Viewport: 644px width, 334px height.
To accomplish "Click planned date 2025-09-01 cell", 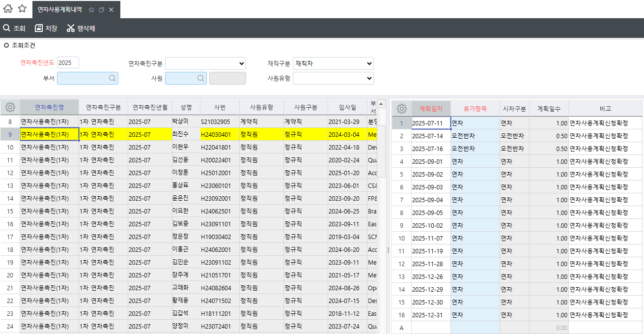I will click(431, 161).
